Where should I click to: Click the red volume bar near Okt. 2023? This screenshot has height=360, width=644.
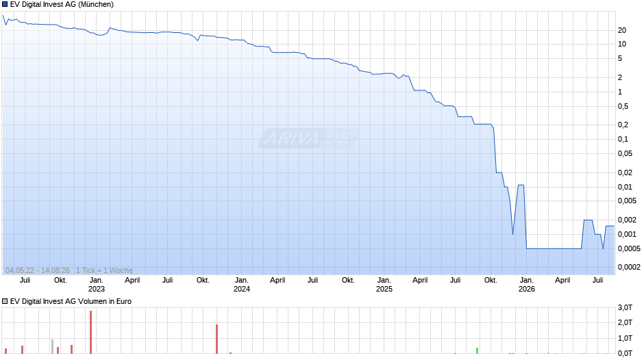pos(217,339)
